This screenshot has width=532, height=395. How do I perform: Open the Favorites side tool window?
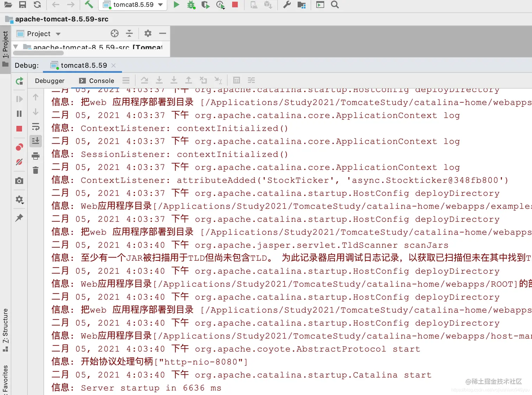point(5,380)
